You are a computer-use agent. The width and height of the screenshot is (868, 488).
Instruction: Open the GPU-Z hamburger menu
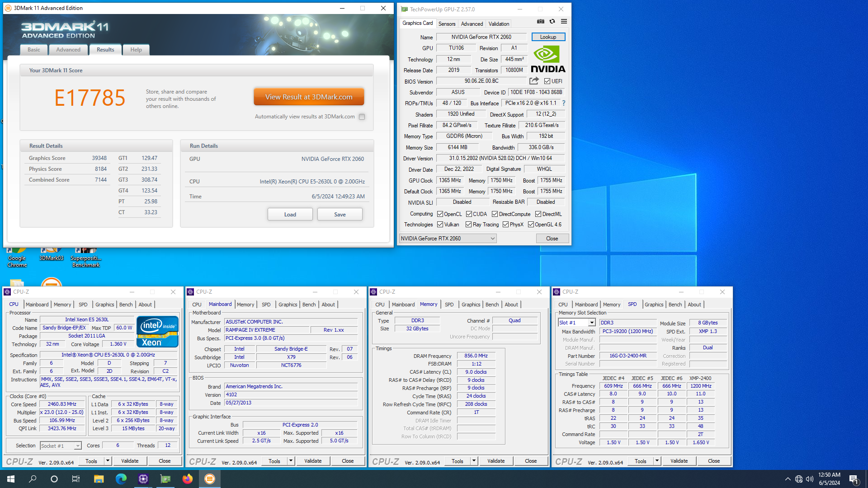pos(564,21)
